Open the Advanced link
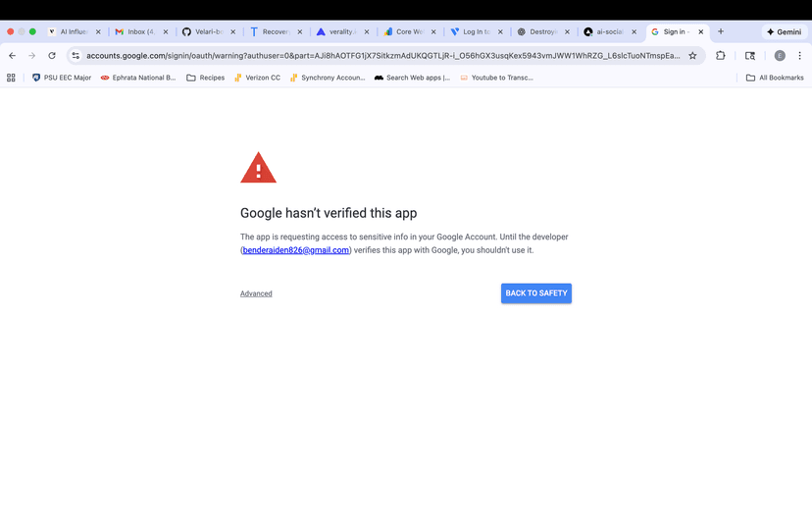Image resolution: width=812 pixels, height=528 pixels. tap(256, 293)
